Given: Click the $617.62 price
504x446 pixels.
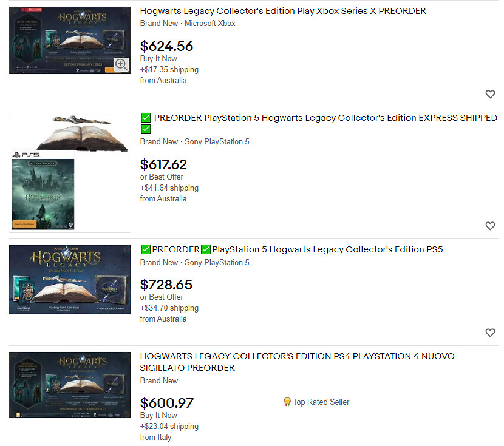Looking at the screenshot, I should point(163,164).
